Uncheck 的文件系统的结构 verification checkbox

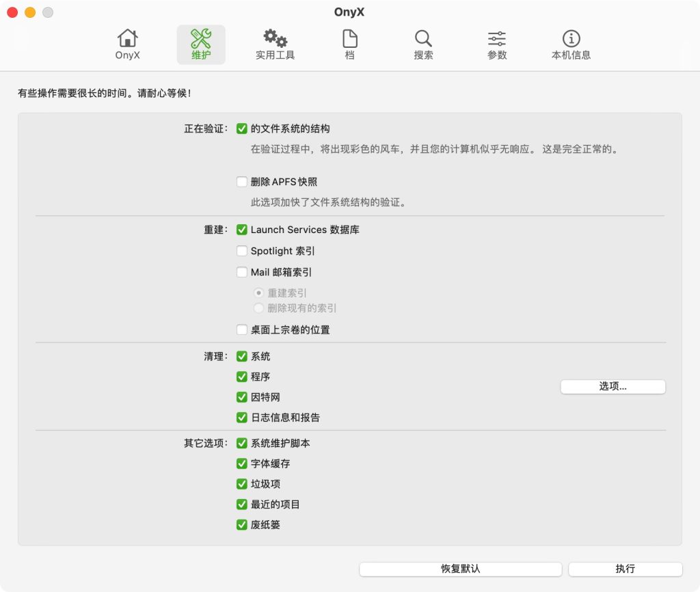point(241,129)
